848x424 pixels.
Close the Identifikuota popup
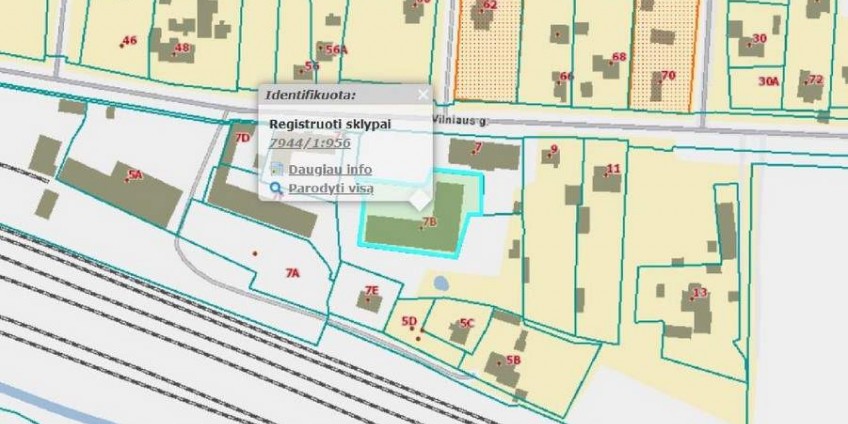[422, 94]
